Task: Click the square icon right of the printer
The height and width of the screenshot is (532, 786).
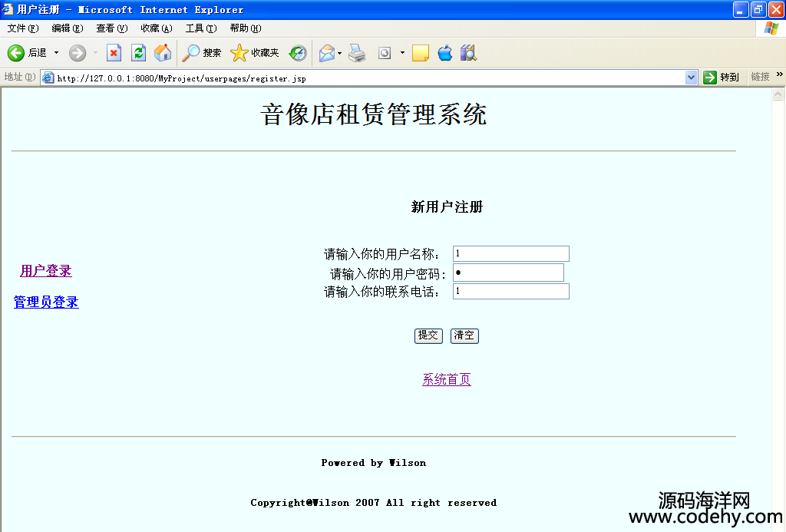Action: tap(385, 53)
